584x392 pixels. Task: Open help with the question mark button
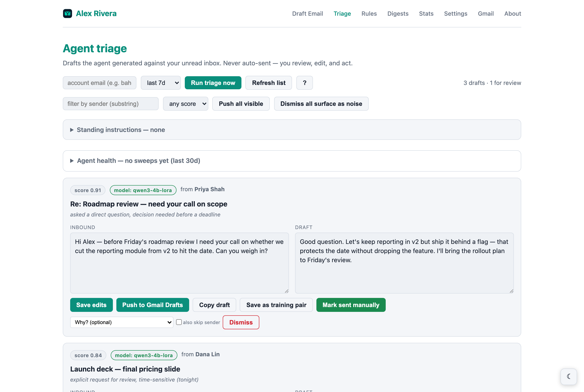(x=304, y=83)
